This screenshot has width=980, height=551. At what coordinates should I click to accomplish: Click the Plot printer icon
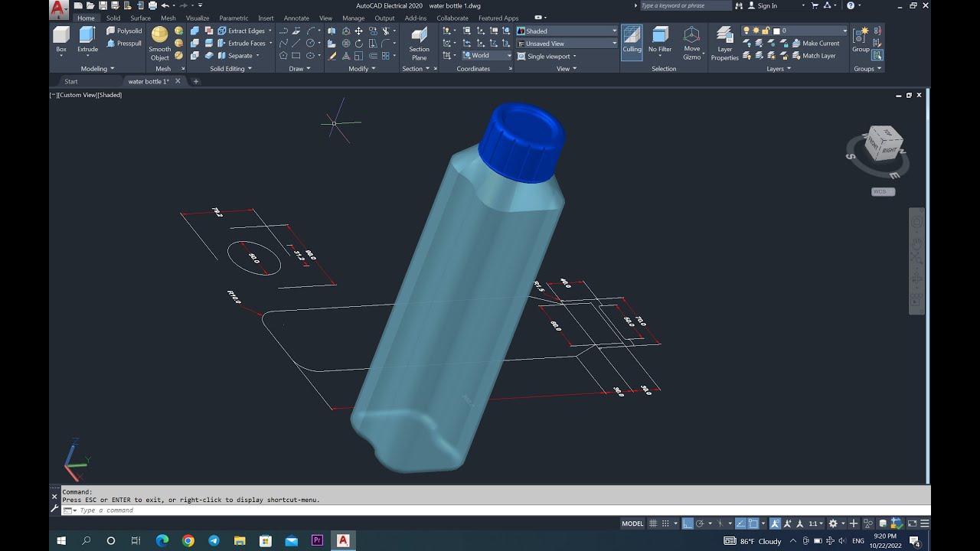pos(152,5)
